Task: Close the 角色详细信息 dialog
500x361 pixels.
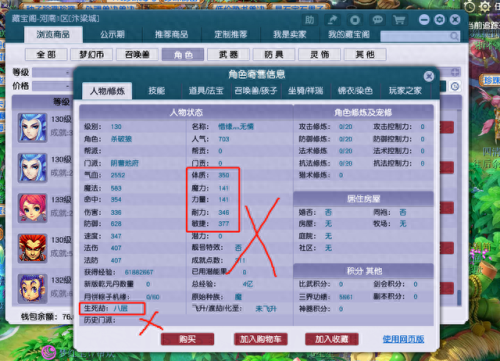Action: pyautogui.click(x=429, y=76)
